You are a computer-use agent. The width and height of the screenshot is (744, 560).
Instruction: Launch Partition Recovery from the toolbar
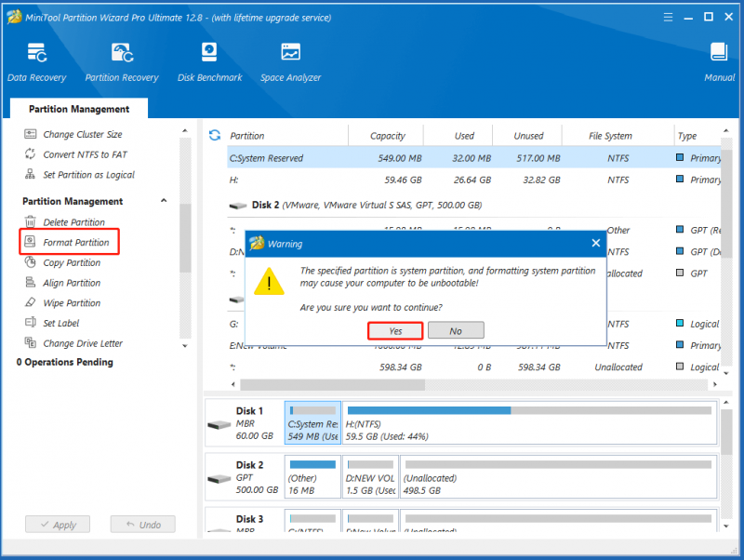click(x=122, y=62)
